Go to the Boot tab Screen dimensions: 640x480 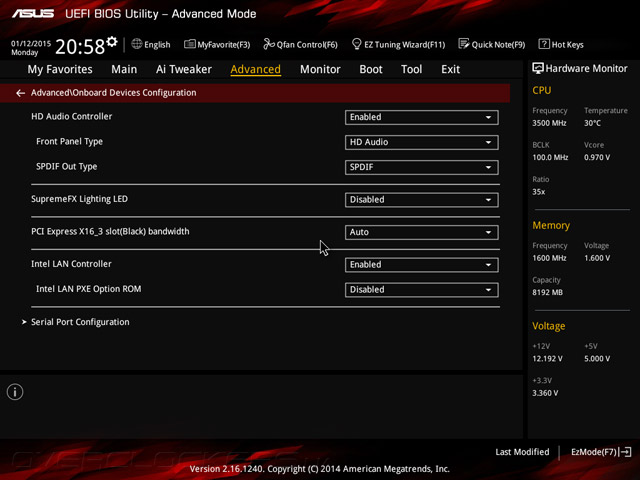pos(371,69)
